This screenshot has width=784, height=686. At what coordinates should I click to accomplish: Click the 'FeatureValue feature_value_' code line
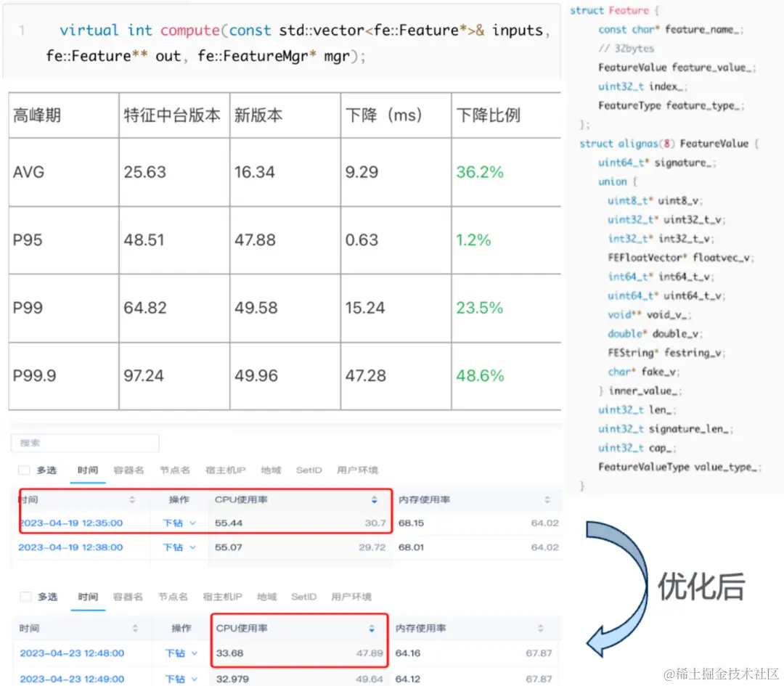pos(677,68)
